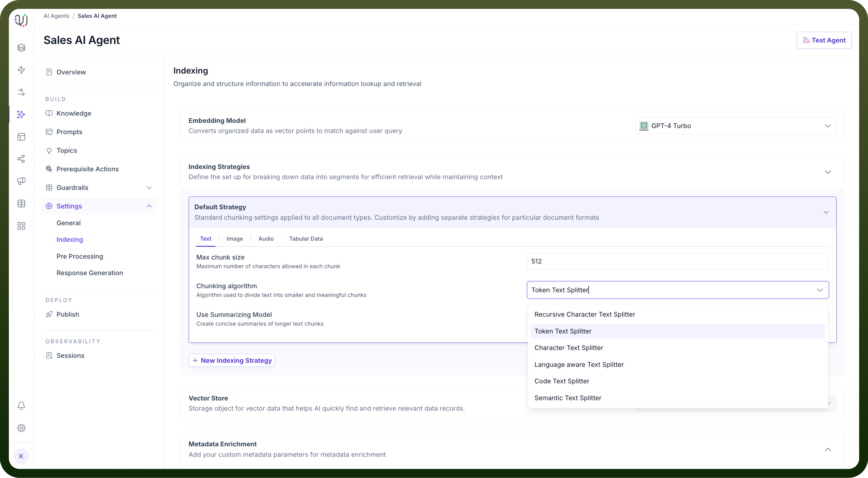Switch to the Image tab
The image size is (868, 478).
[235, 239]
